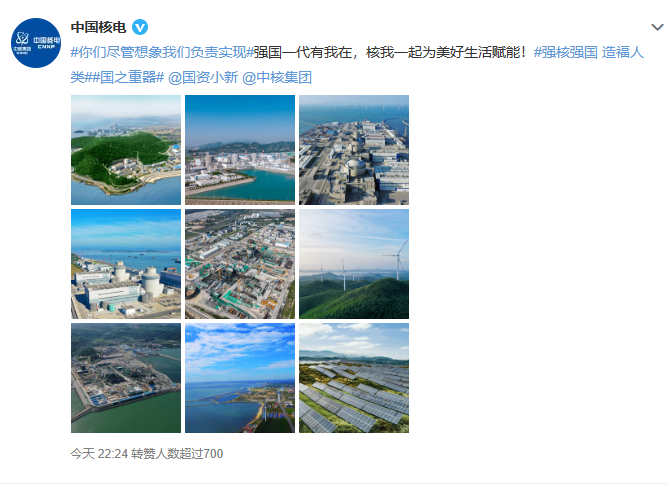View plant beside turquoise bay photo

240,150
